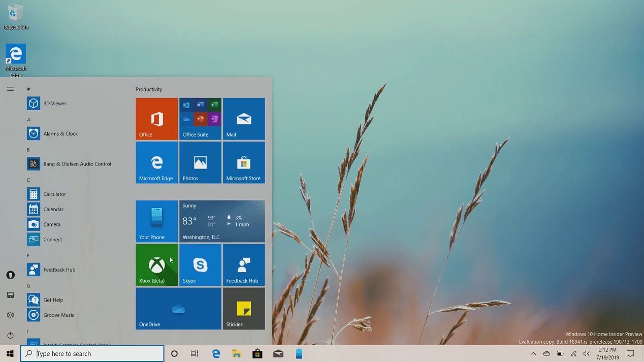Viewport: 644px width, 362px height.
Task: Launch Edge from the taskbar
Action: click(216, 354)
